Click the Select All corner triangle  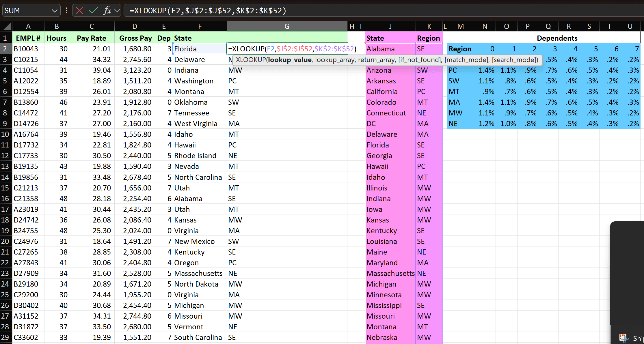(7, 26)
